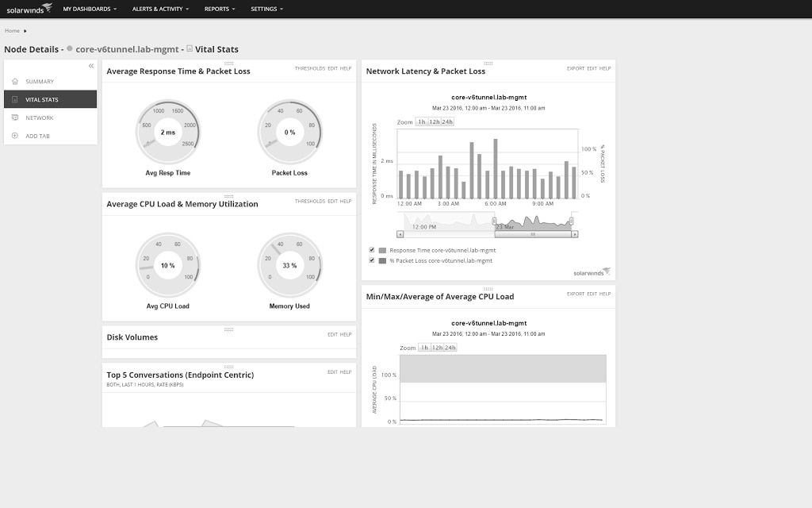Collapse the left navigation sidebar

pos(90,67)
